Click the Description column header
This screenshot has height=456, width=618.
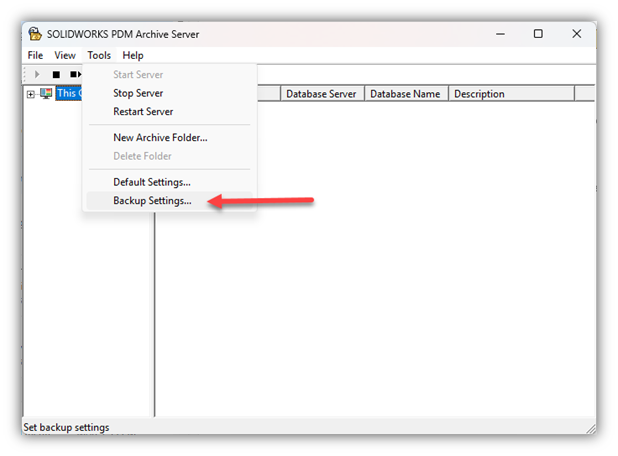(511, 94)
